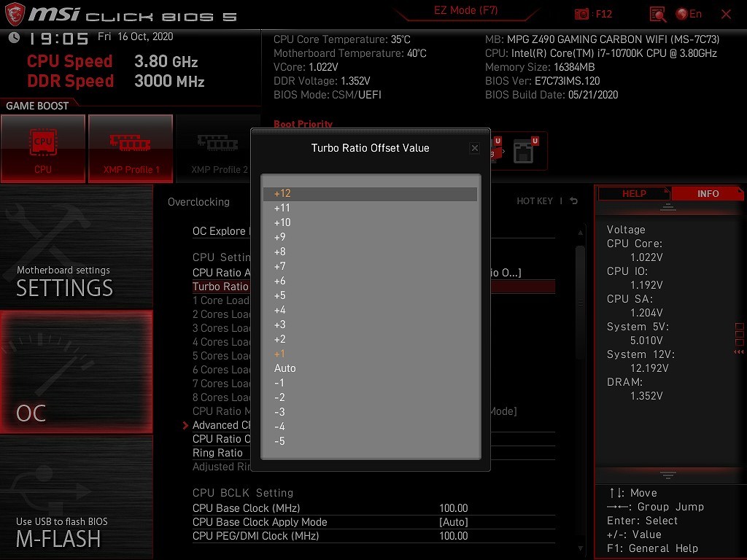
Task: Open M-FLASH to flash BIOS
Action: [76, 497]
